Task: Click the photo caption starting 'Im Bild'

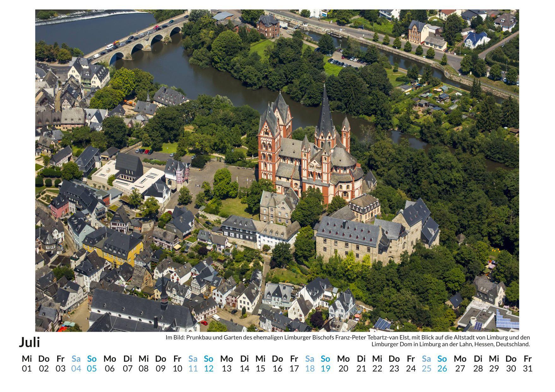Action: (x=347, y=341)
